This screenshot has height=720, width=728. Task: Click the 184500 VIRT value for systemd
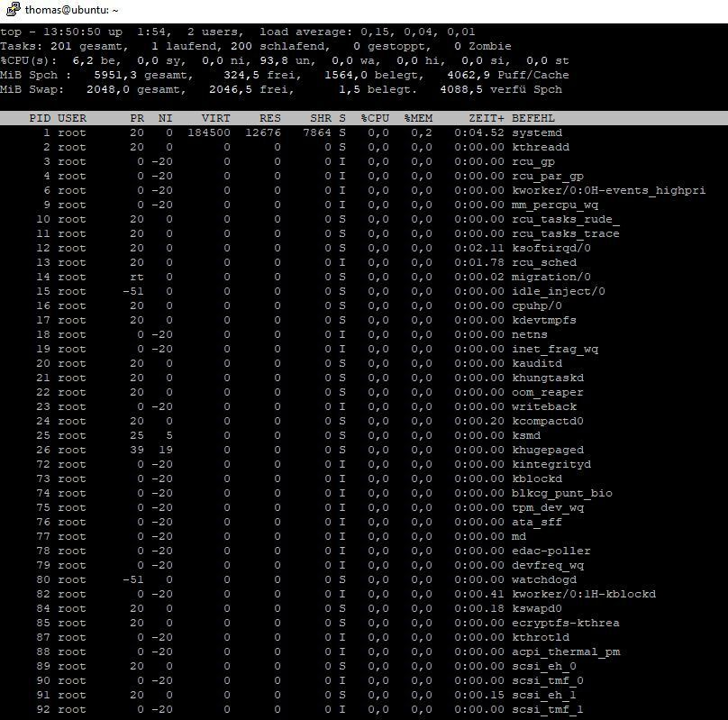(x=208, y=132)
